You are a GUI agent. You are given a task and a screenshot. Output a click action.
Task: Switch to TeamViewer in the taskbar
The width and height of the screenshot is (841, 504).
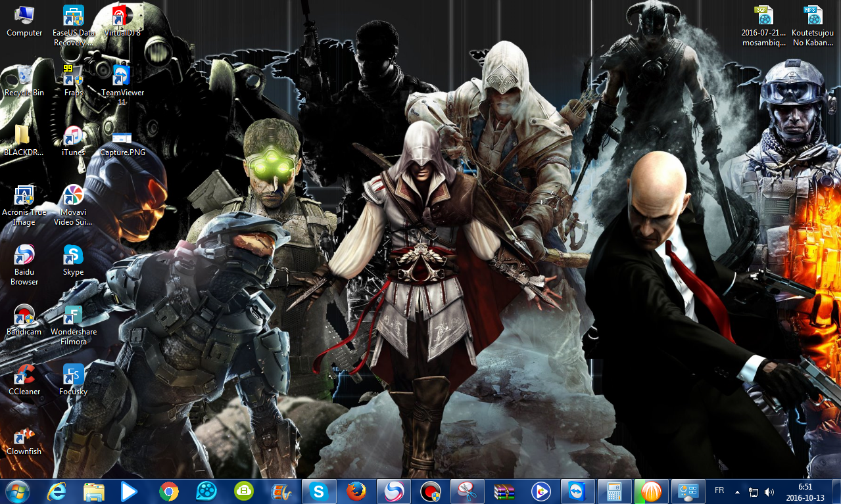click(578, 491)
